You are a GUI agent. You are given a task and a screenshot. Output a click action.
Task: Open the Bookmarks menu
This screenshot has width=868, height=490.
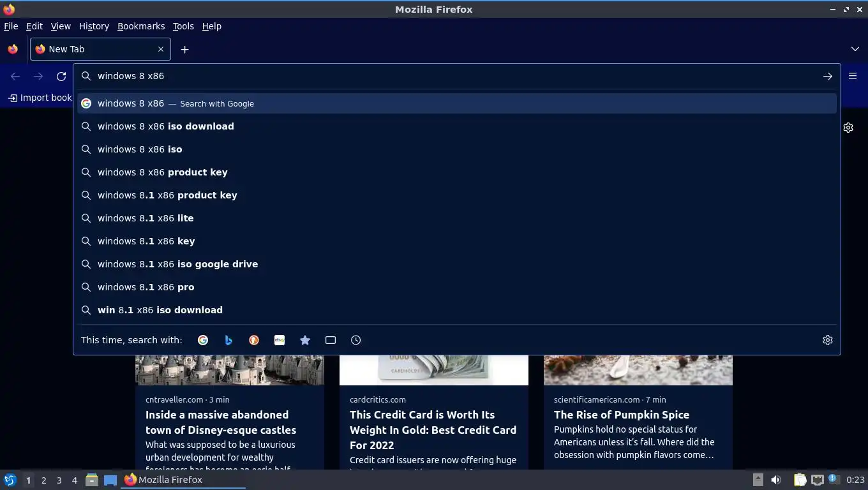pos(141,26)
